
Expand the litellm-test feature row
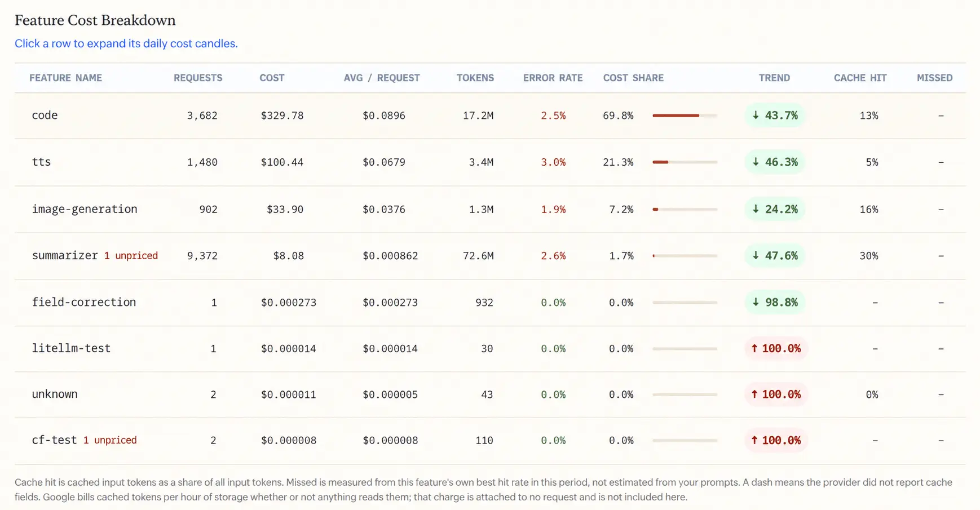pos(490,348)
